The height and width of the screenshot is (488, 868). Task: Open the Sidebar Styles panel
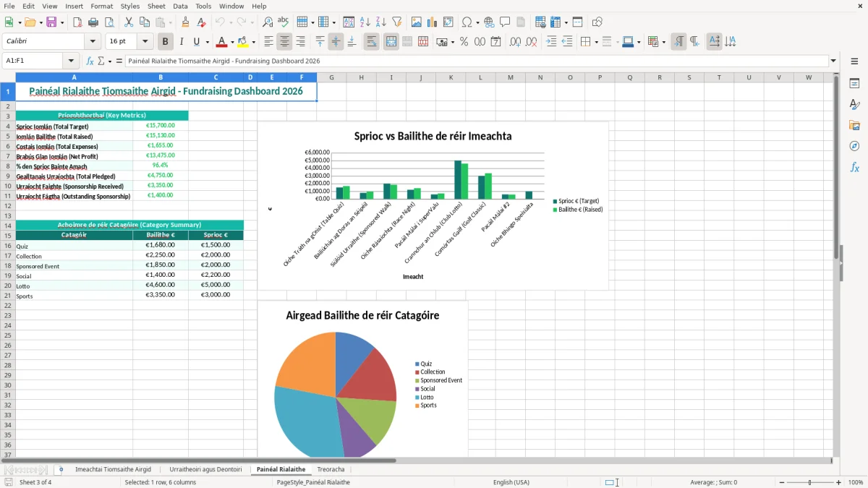pyautogui.click(x=854, y=104)
